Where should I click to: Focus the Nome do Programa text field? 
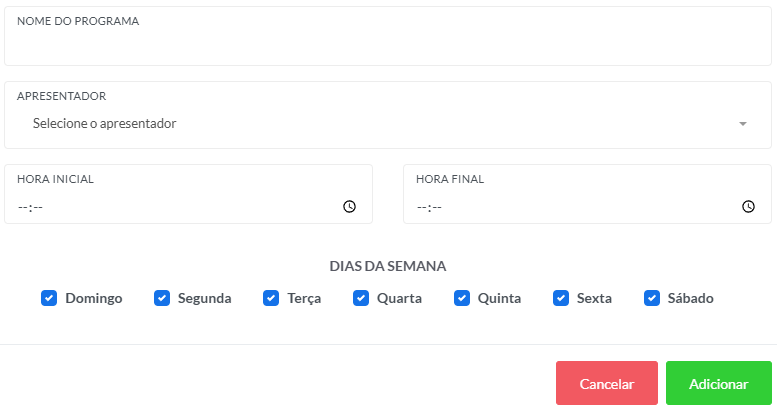pos(387,45)
